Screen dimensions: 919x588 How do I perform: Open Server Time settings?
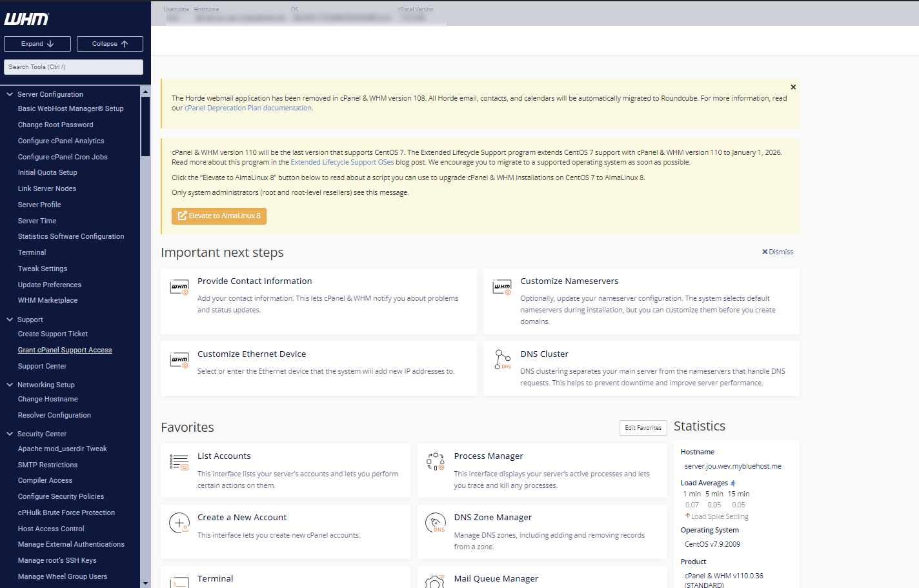[37, 221]
